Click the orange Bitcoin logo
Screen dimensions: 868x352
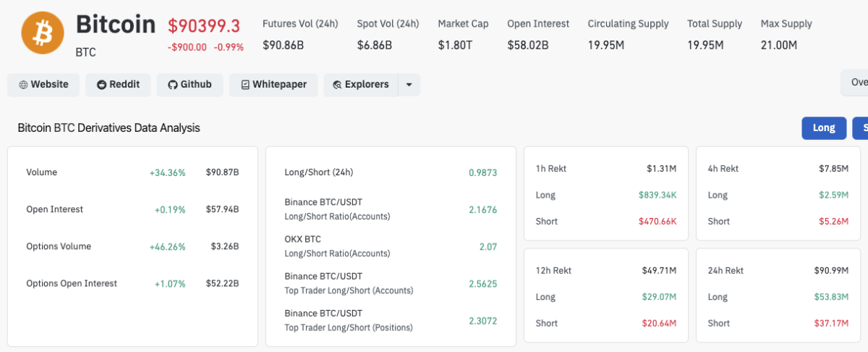[43, 33]
